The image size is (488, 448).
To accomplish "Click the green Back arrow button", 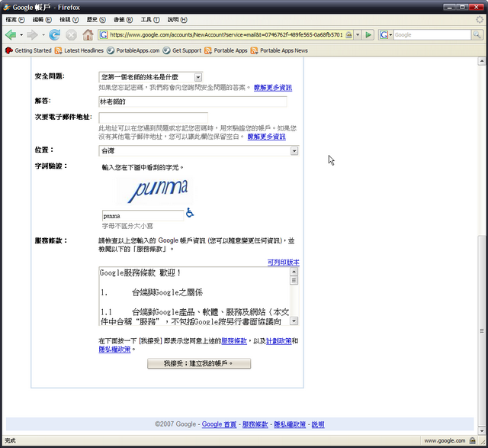I will point(11,35).
